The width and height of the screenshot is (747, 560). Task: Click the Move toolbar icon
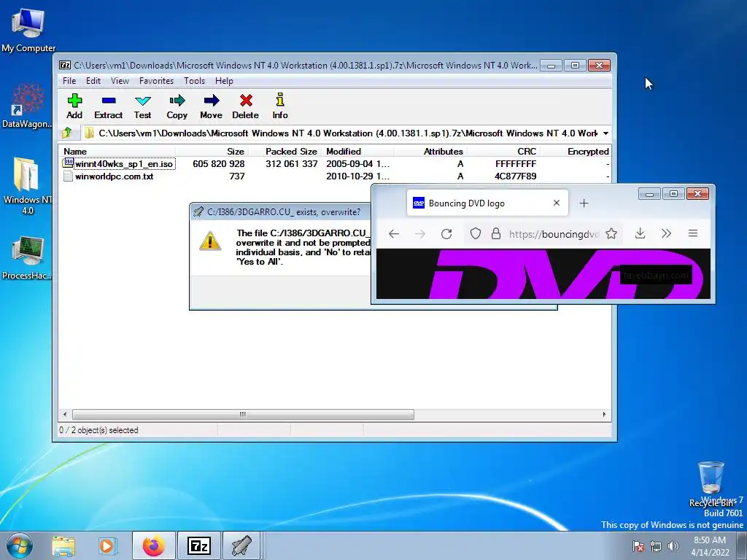point(211,106)
